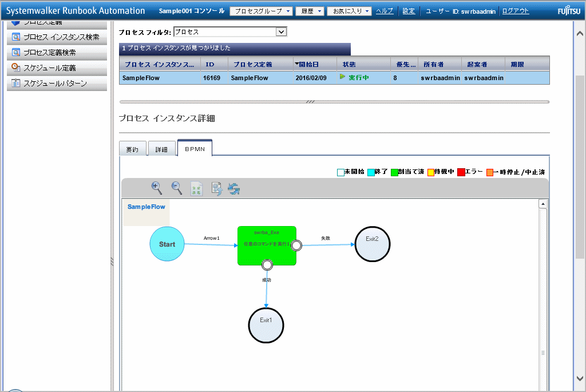Open プロセス インスタンス検索 in sidebar

click(57, 37)
